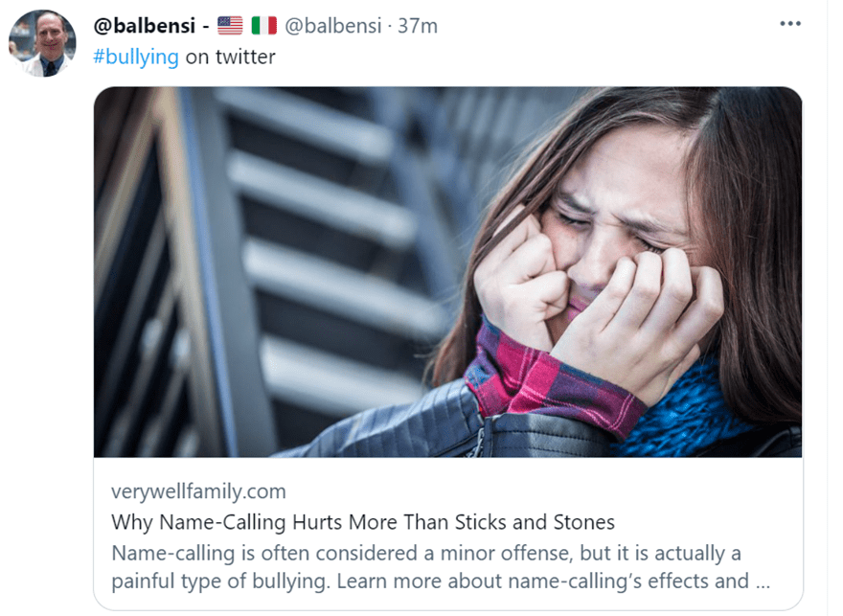Open the bold @balbensi display name

point(144,26)
